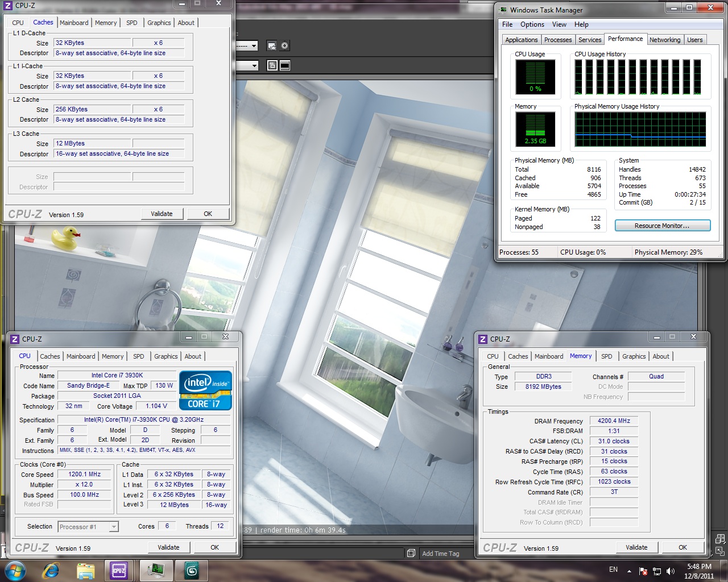The width and height of the screenshot is (728, 582).
Task: Click the Task Manager title bar icon
Action: coord(503,10)
